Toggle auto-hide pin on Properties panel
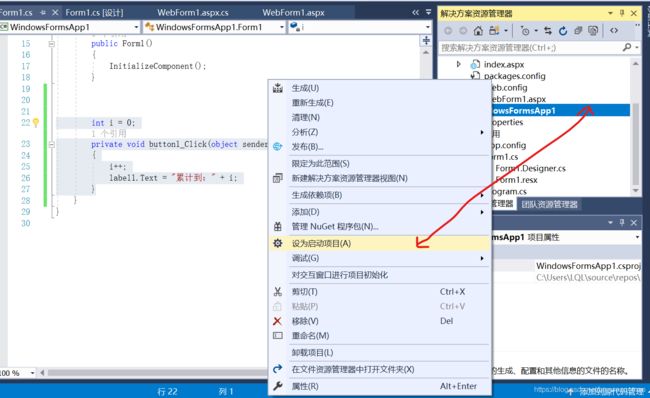Image resolution: width=650 pixels, height=398 pixels. (622, 223)
